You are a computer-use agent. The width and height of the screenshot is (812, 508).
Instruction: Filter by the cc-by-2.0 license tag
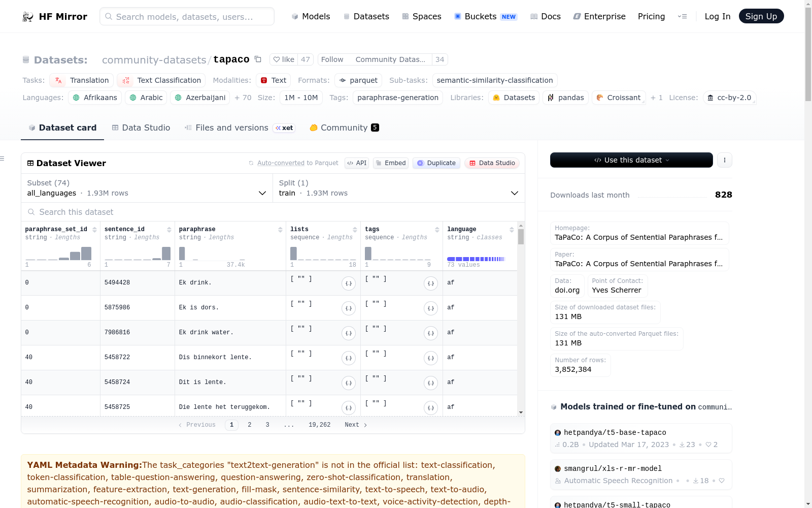pos(729,98)
